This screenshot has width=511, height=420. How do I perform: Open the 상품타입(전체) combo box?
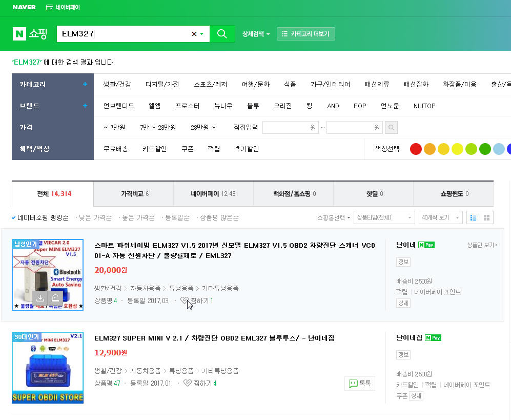click(384, 217)
